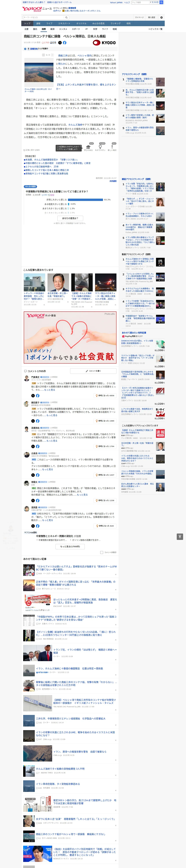
Task: Select the エンタメ category tab
Action: (63, 29)
